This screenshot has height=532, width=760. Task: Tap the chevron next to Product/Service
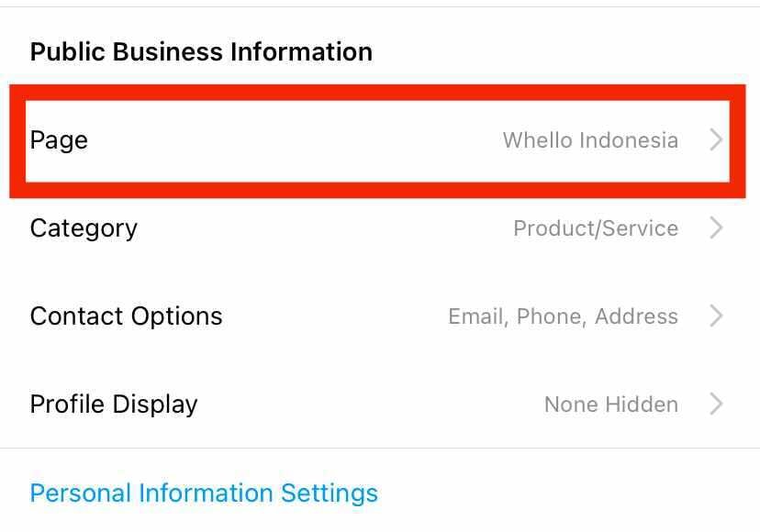coord(717,228)
